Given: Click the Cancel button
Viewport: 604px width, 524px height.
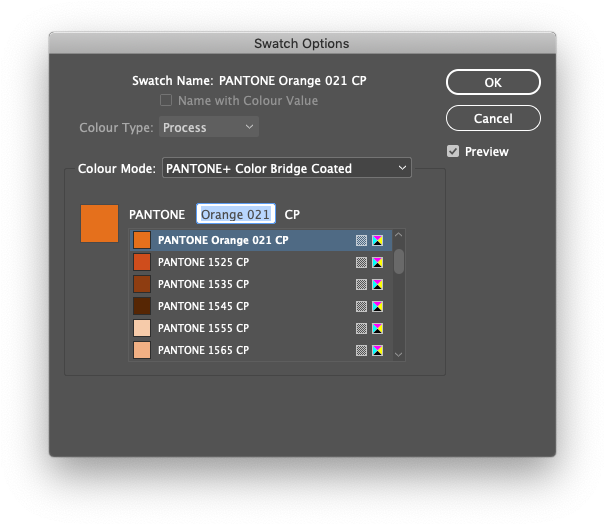Looking at the screenshot, I should (x=493, y=118).
